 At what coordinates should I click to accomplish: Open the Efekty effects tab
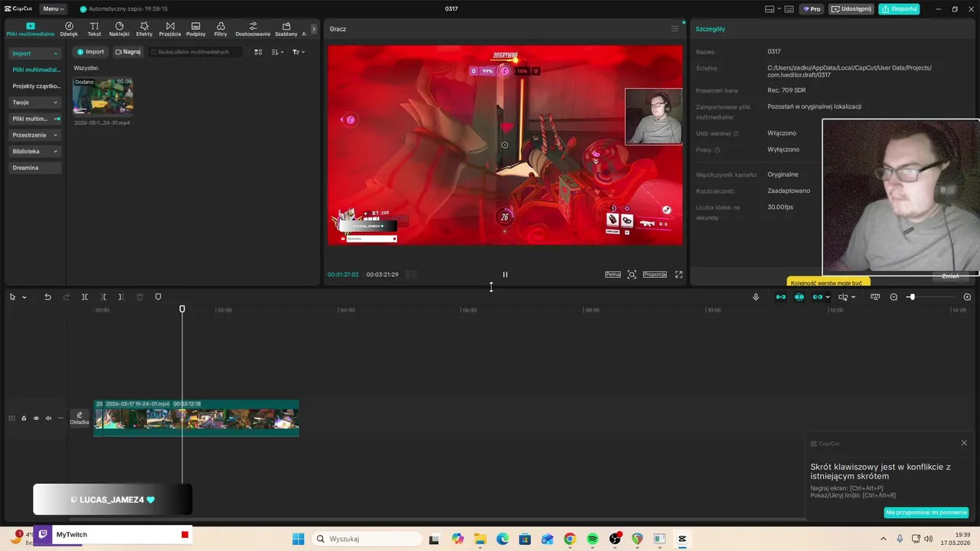(144, 29)
